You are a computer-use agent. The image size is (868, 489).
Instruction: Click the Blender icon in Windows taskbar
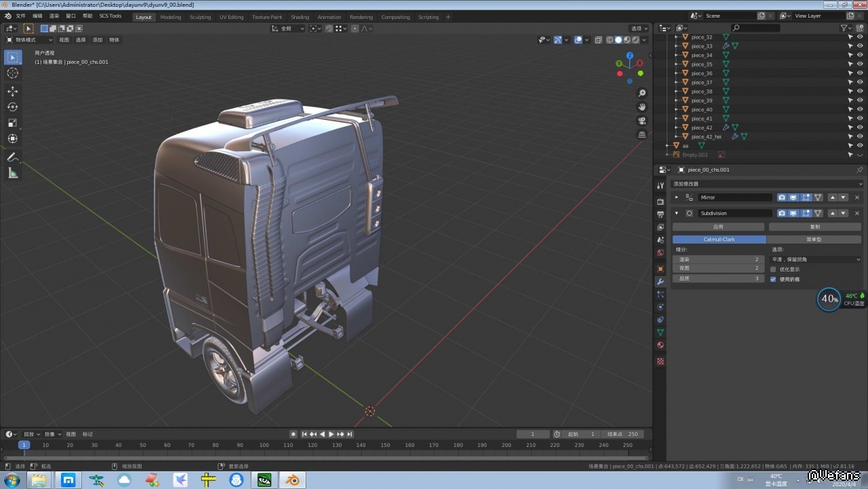coord(293,480)
